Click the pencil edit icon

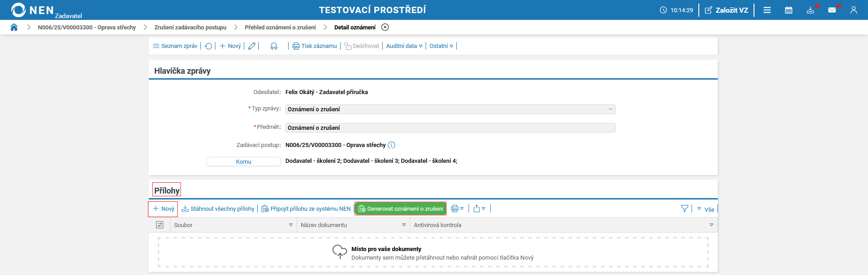[252, 46]
